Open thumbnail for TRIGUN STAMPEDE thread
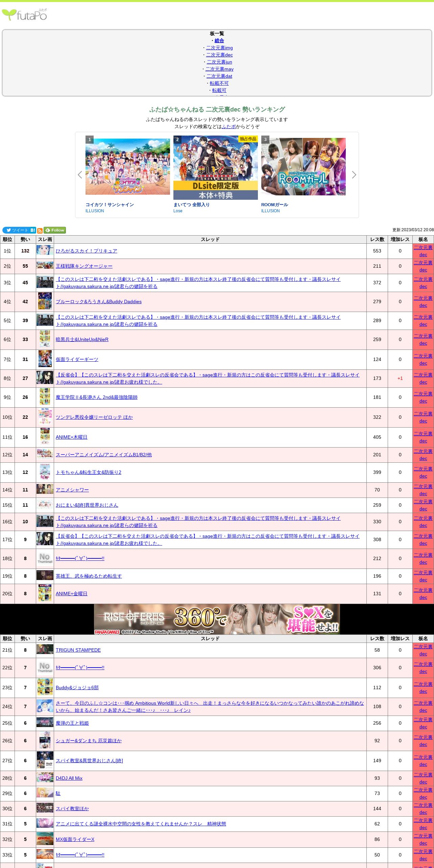This screenshot has width=434, height=868. [x=45, y=649]
